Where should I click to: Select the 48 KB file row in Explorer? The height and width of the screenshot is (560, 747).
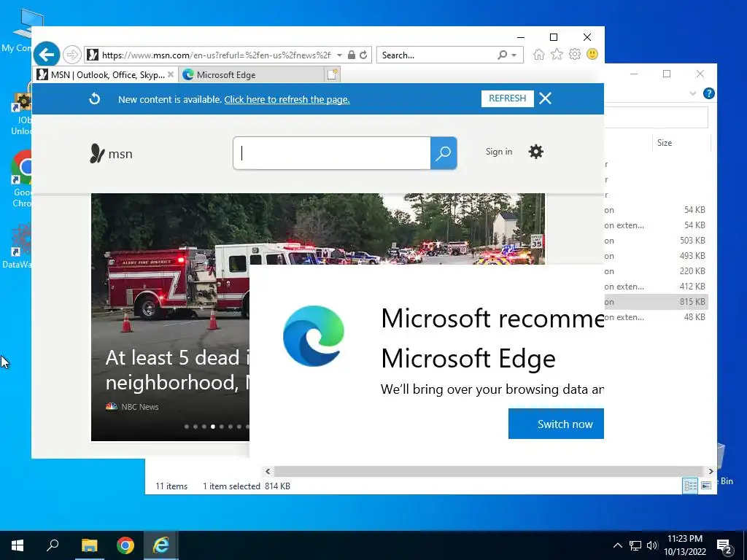pos(656,316)
